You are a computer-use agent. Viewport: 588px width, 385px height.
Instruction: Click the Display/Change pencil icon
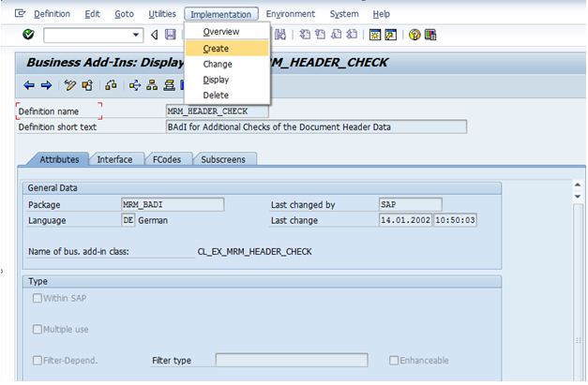(x=70, y=85)
